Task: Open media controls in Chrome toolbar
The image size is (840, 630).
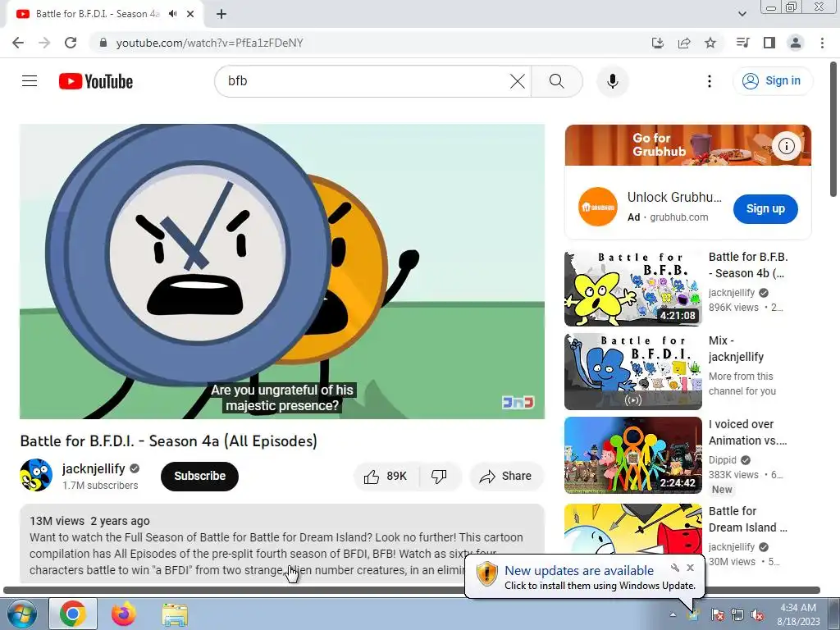Action: 742,43
